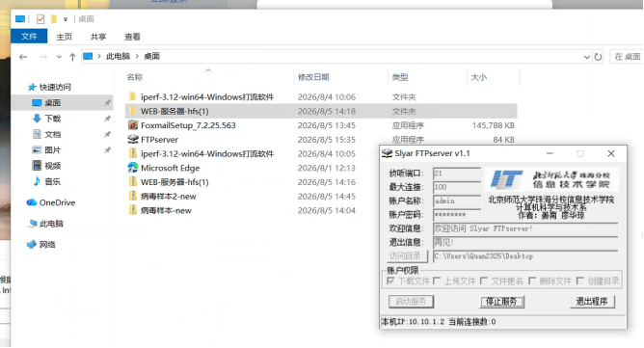This screenshot has width=644, height=348.
Task: Click the 最大连接 field showing 100
Action: [x=457, y=187]
